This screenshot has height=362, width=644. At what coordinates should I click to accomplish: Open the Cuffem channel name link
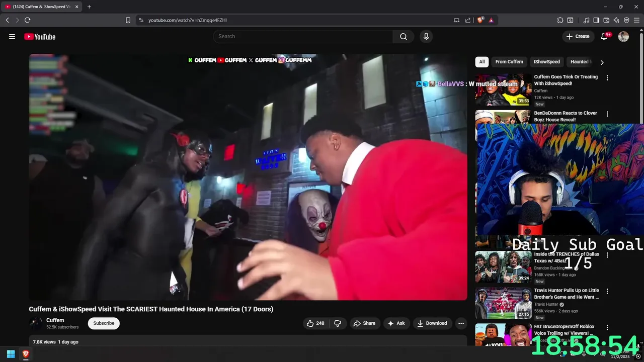coord(55,320)
